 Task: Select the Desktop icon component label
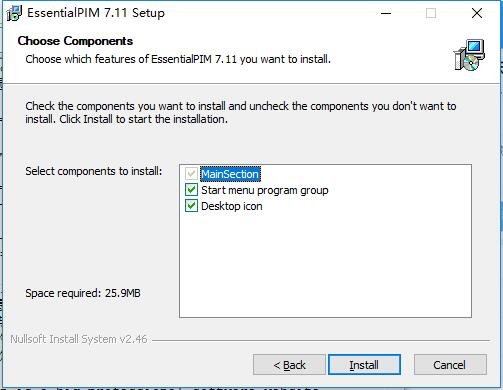(x=232, y=206)
